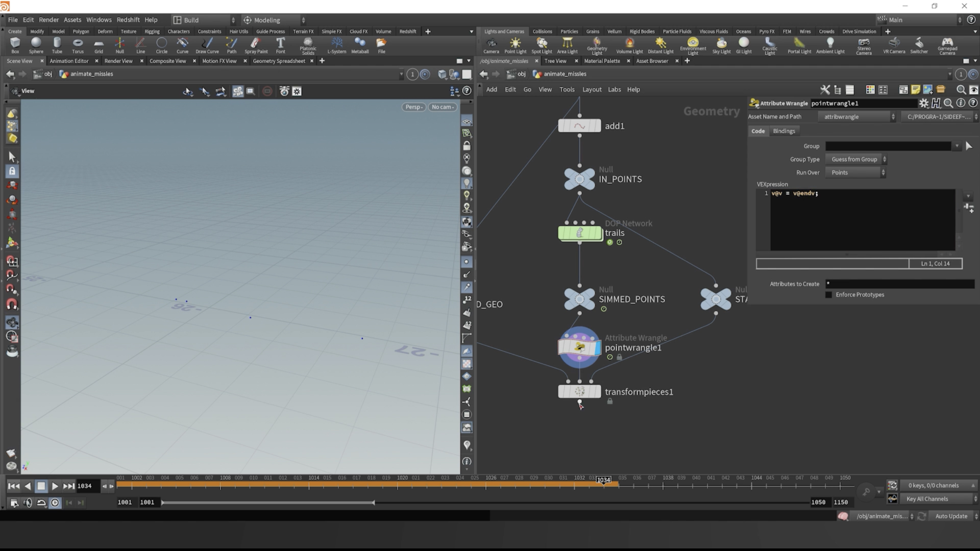Image resolution: width=980 pixels, height=551 pixels.
Task: Jump to the last frame
Action: [x=69, y=486]
